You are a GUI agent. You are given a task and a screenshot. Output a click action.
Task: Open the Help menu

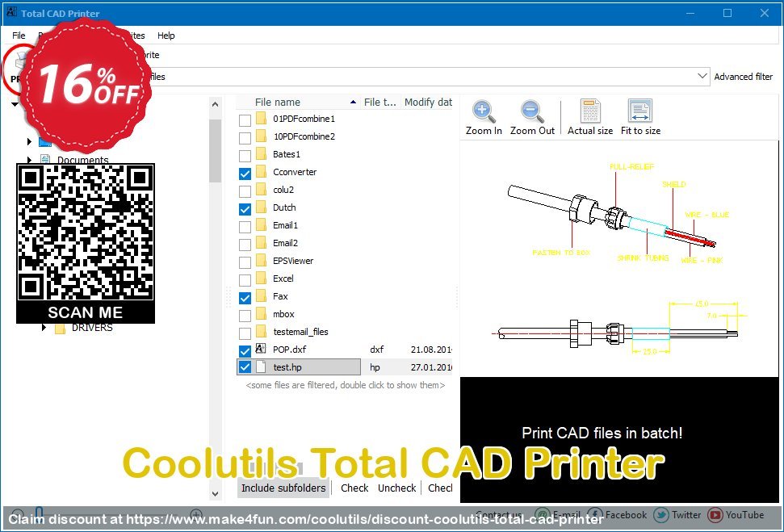pyautogui.click(x=166, y=36)
